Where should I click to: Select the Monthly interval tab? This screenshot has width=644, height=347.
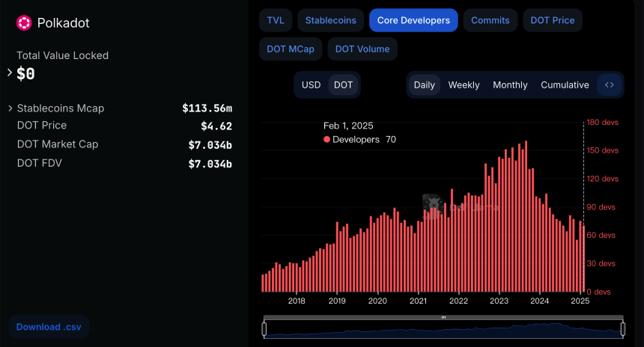(510, 85)
